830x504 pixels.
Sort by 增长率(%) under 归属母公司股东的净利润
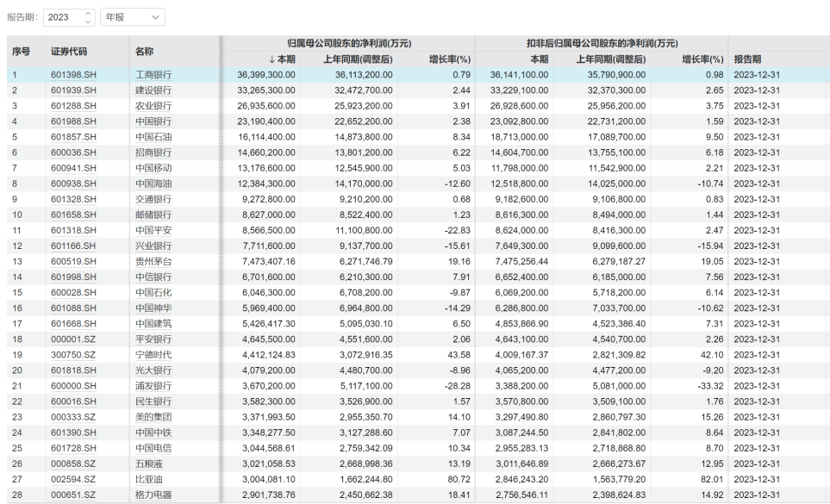pyautogui.click(x=450, y=59)
